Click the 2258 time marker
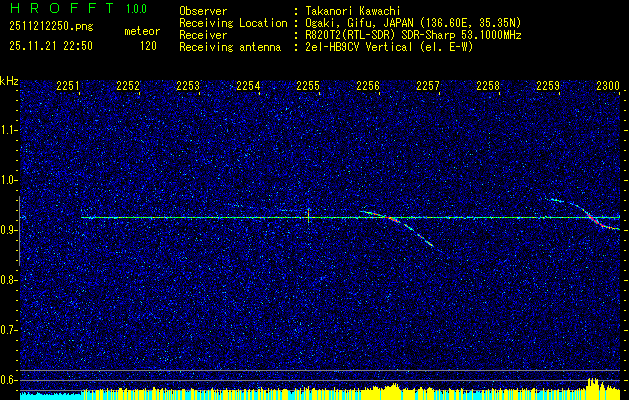Viewport: 629px width, 400px height. click(488, 85)
